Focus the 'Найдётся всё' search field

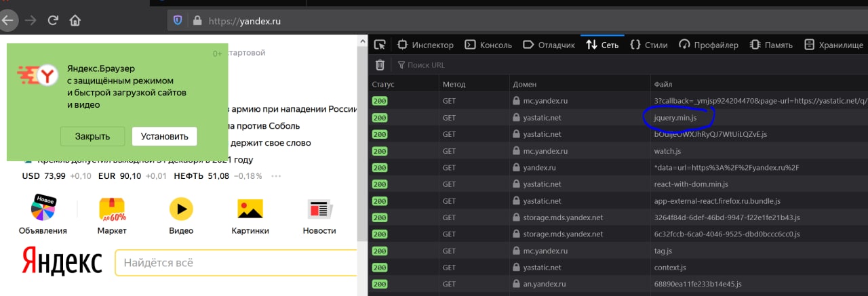coord(236,262)
